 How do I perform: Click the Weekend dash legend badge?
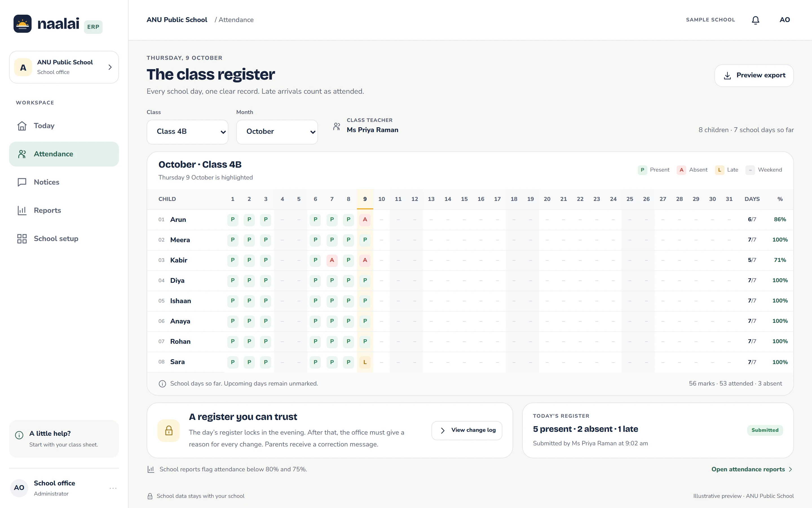(750, 170)
